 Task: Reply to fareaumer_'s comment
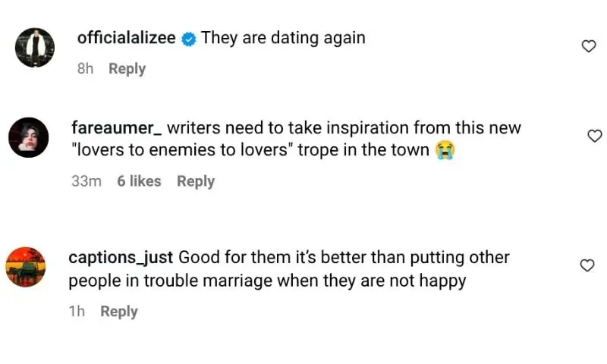tap(196, 181)
